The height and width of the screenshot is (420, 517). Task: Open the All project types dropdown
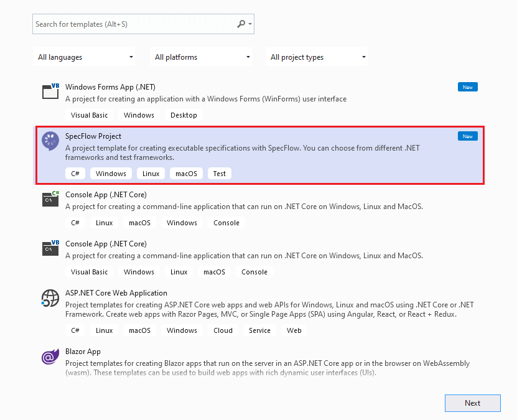point(317,57)
